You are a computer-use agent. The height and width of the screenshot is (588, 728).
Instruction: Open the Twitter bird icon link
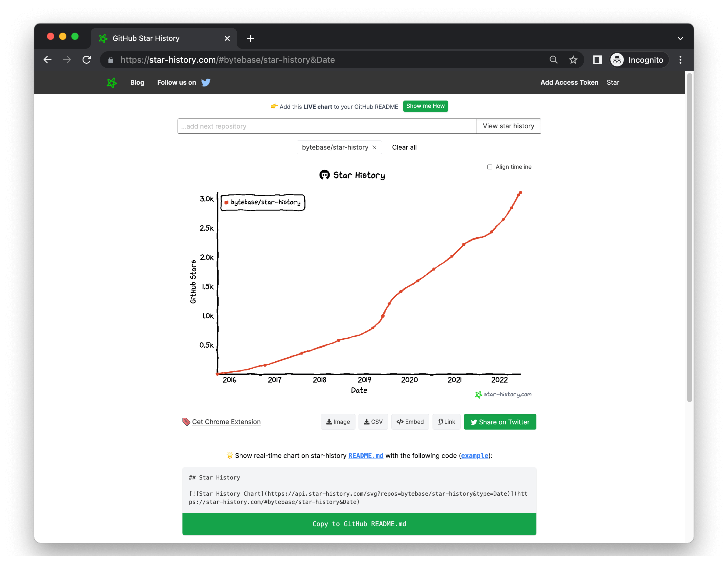(206, 83)
